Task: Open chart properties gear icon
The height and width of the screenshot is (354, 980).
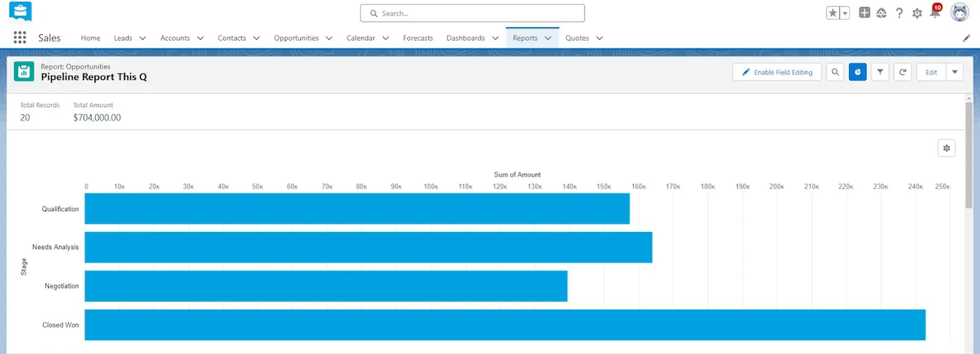Action: point(946,148)
